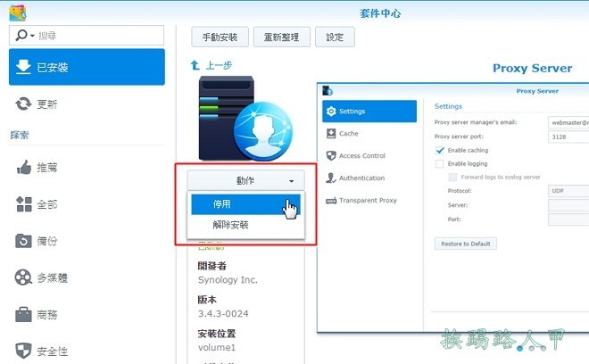589x364 pixels.
Task: Click the 安全性 shield icon
Action: pos(23,351)
